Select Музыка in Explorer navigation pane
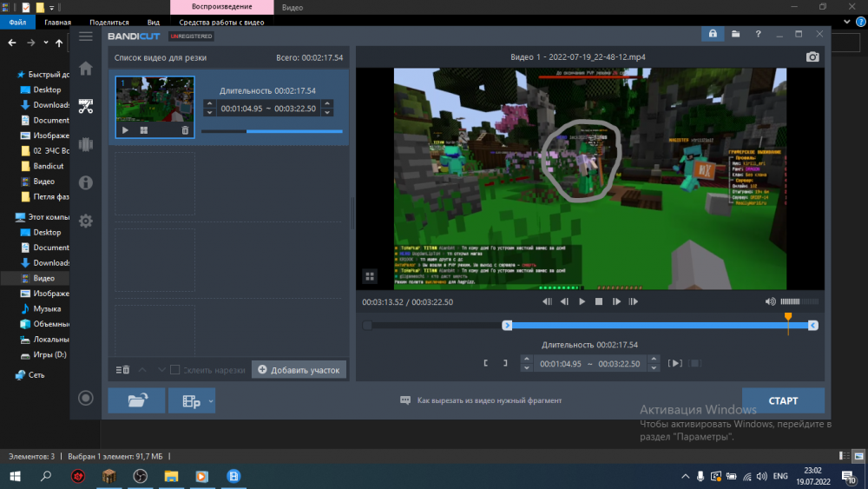The image size is (868, 489). click(47, 308)
